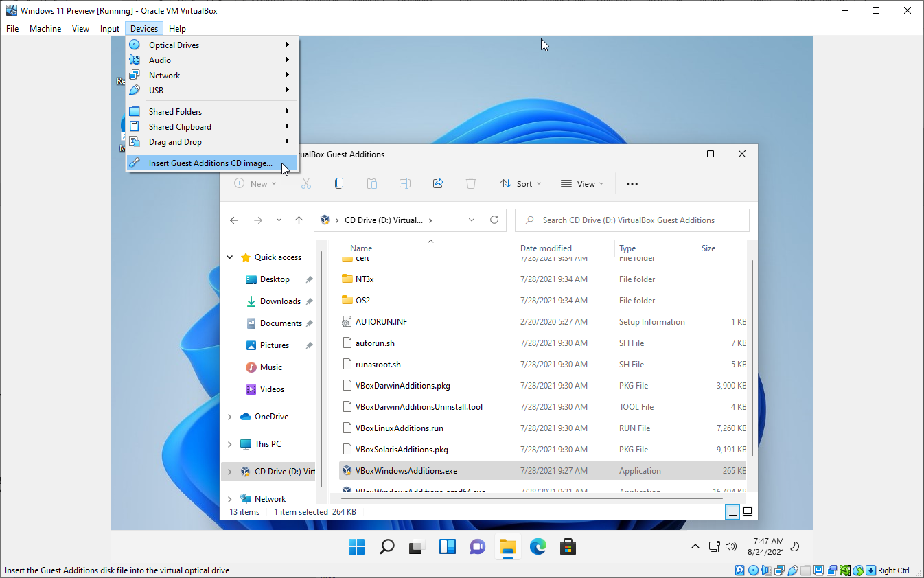
Task: Expand Network in navigation pane
Action: click(x=230, y=499)
